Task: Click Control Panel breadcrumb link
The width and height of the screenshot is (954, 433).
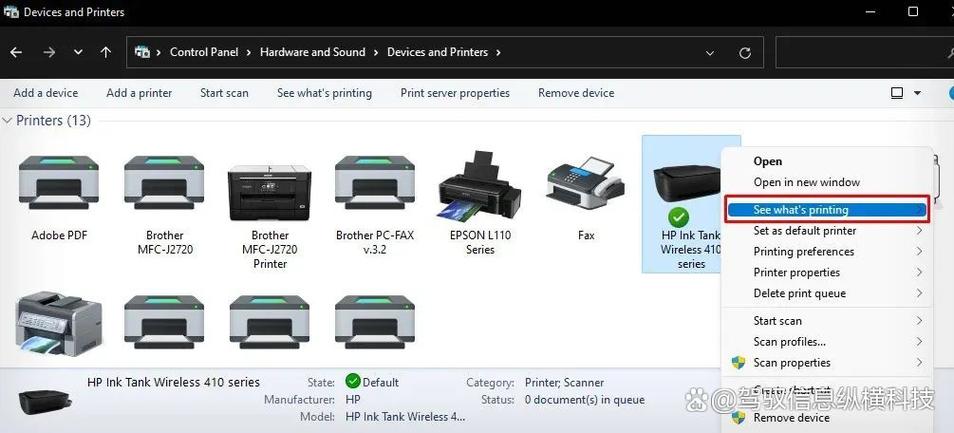Action: (x=204, y=52)
